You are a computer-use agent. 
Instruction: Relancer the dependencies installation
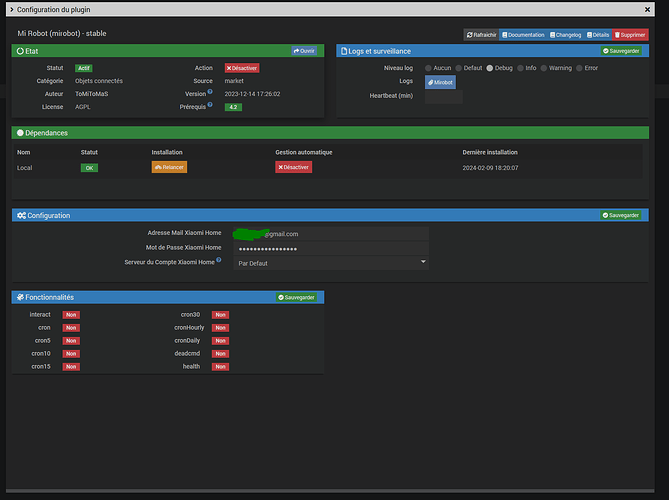pos(169,167)
